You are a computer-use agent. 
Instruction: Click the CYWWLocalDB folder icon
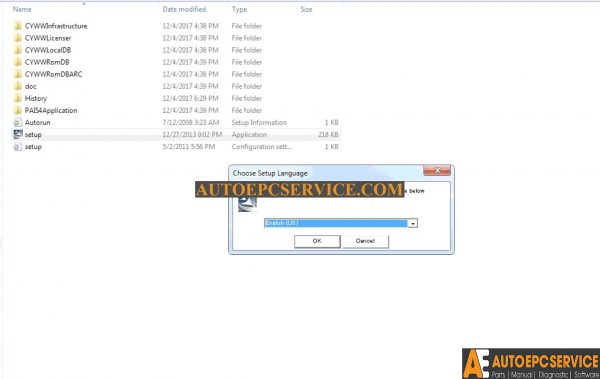pyautogui.click(x=18, y=50)
